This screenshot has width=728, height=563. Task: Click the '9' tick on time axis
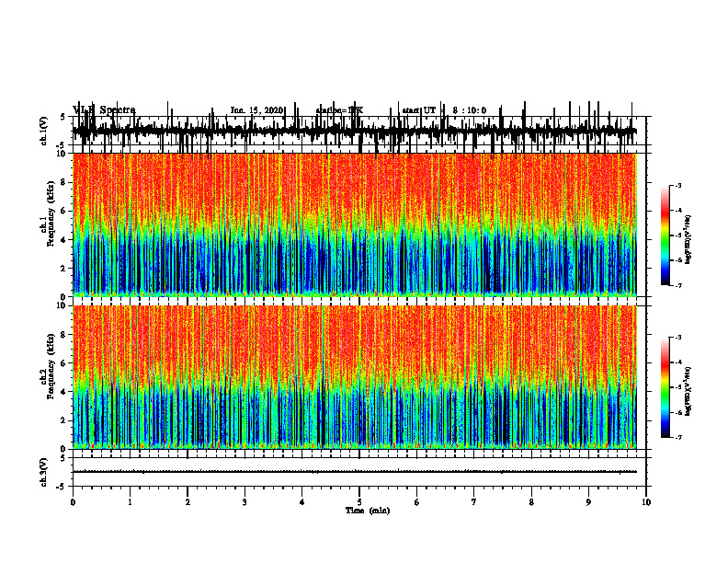[588, 502]
